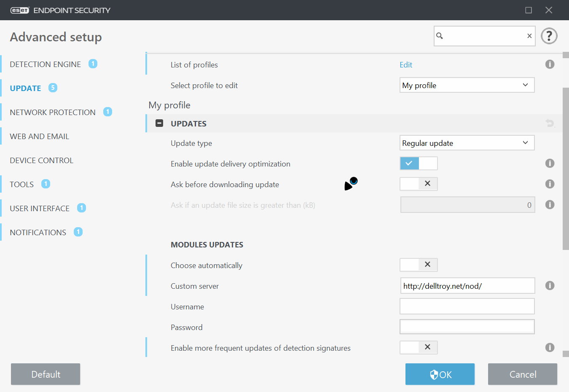This screenshot has width=569, height=392.
Task: Switch to Tools settings
Action: [x=21, y=184]
